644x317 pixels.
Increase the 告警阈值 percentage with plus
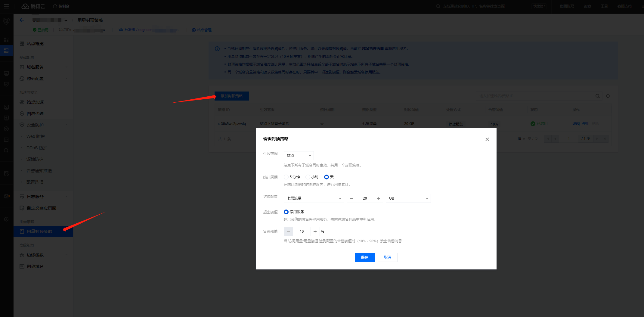point(315,232)
